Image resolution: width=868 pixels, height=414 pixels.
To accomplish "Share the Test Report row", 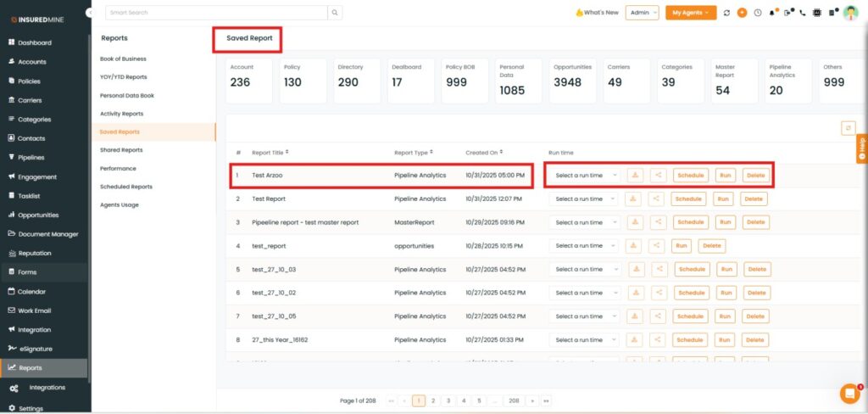I will click(x=656, y=199).
